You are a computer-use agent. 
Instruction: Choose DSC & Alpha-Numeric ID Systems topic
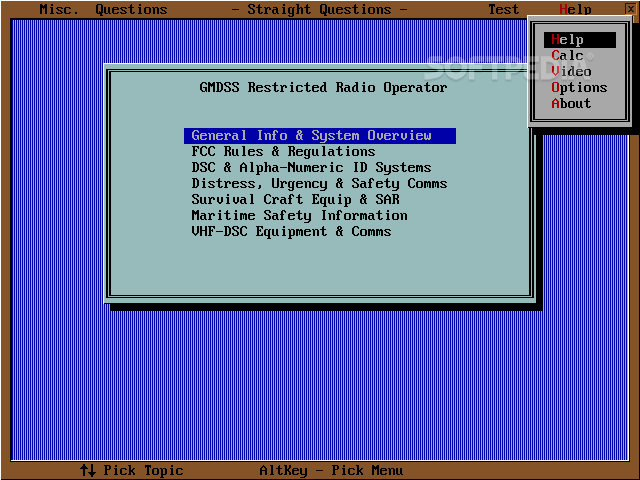pyautogui.click(x=311, y=167)
